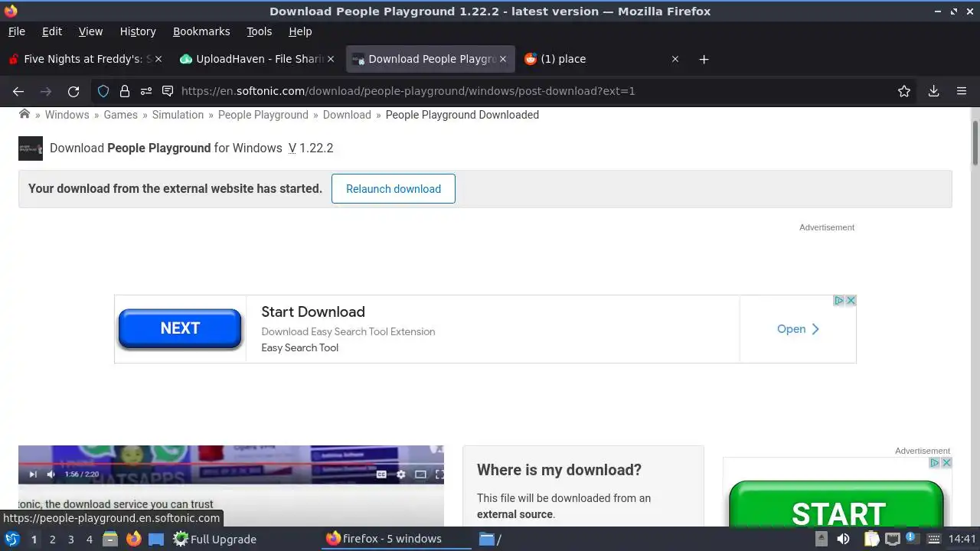
Task: Click Open on the Easy Search Tool ad
Action: [x=798, y=329]
